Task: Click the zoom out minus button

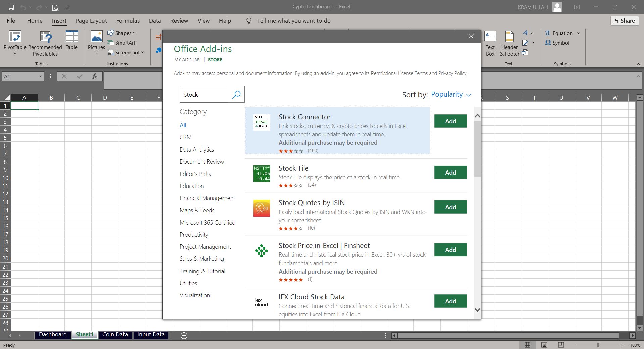Action: tap(574, 345)
